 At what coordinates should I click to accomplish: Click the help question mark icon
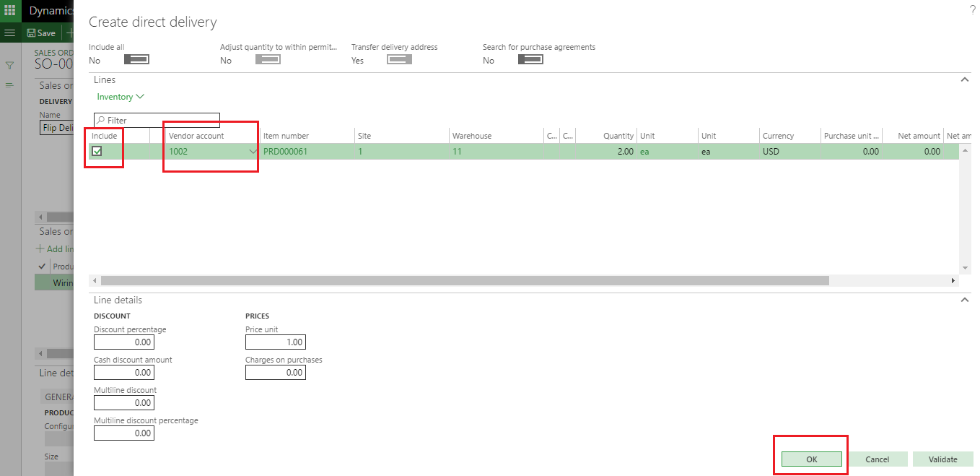pyautogui.click(x=971, y=9)
